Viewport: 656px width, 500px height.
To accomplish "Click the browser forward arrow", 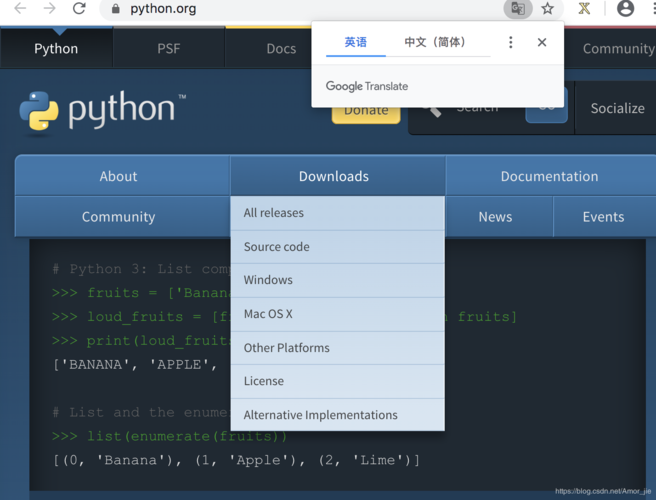I will point(49,8).
